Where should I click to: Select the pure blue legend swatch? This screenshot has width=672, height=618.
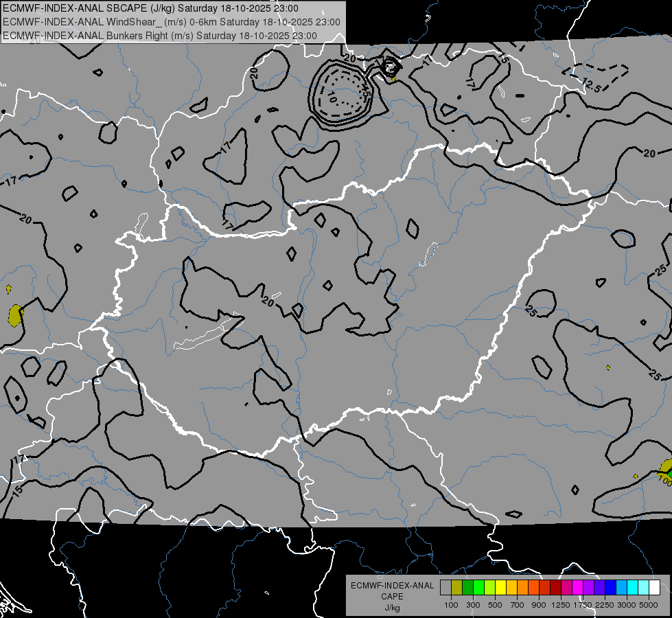coord(611,588)
